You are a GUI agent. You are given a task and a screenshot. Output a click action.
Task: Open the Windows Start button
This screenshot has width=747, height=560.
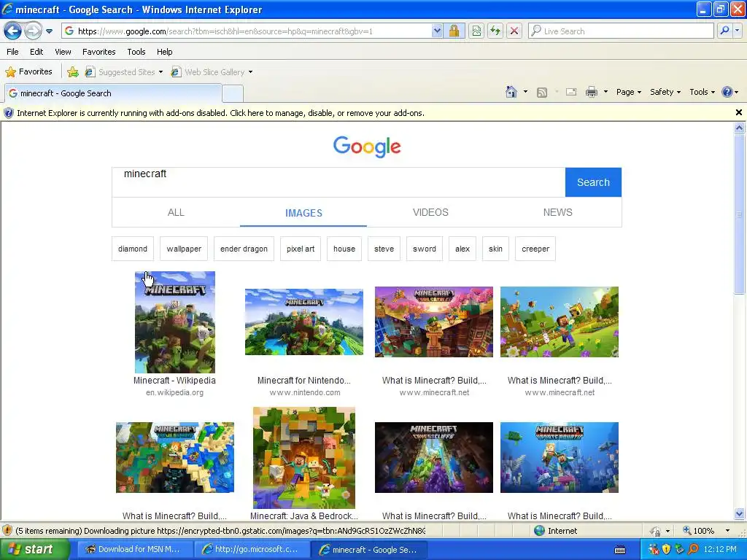34,550
